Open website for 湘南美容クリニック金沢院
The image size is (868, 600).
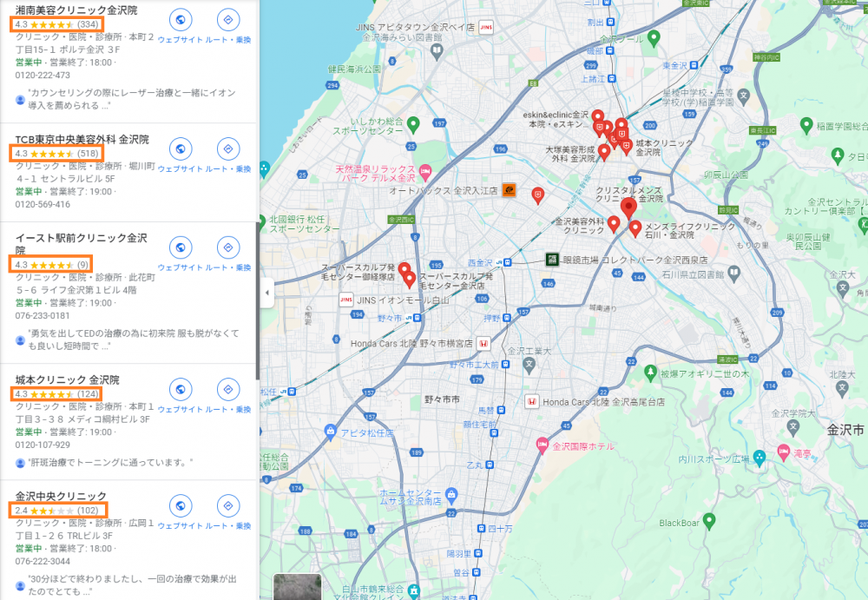point(180,20)
